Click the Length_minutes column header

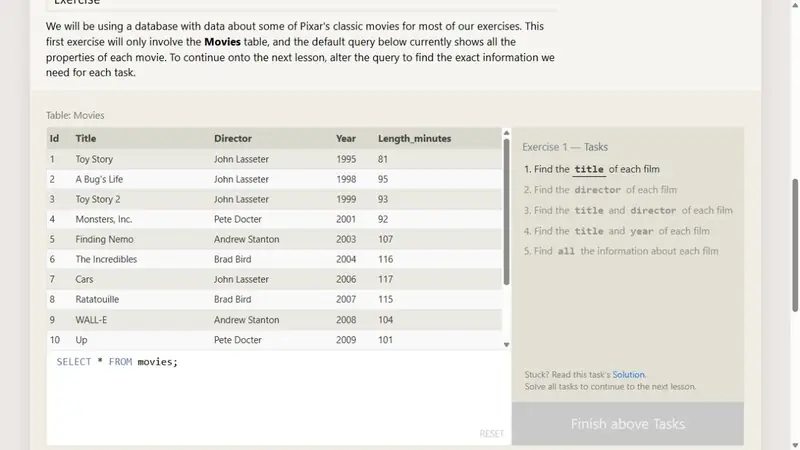(414, 138)
